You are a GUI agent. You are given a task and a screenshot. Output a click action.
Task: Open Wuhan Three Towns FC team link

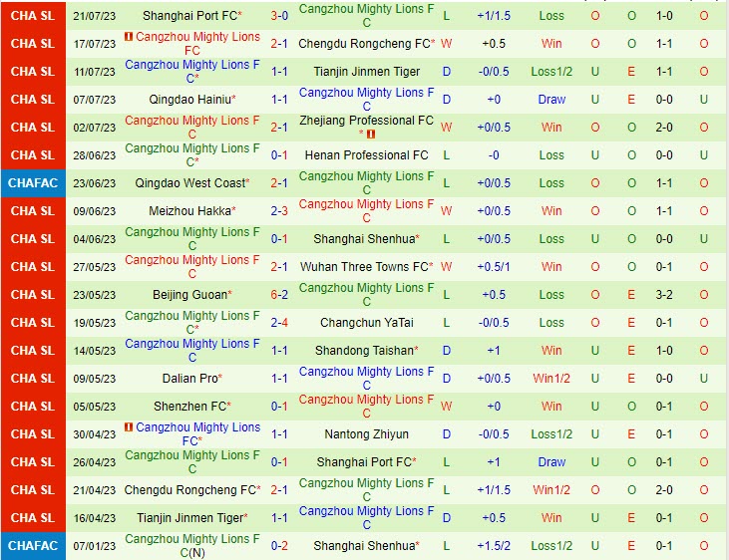click(x=364, y=267)
